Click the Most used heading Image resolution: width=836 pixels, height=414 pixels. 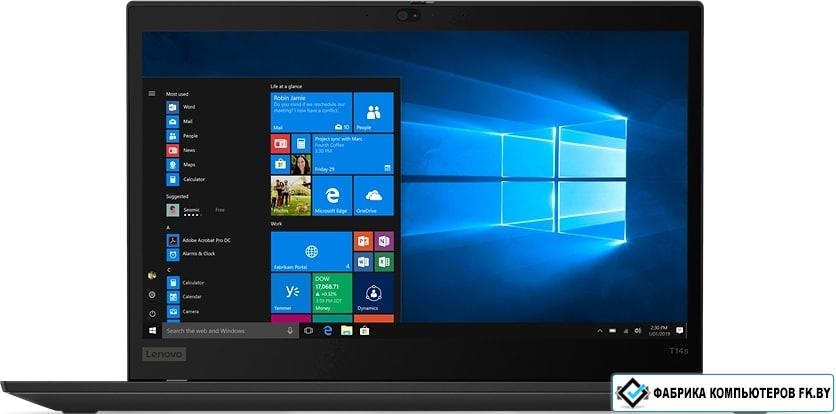click(x=177, y=94)
